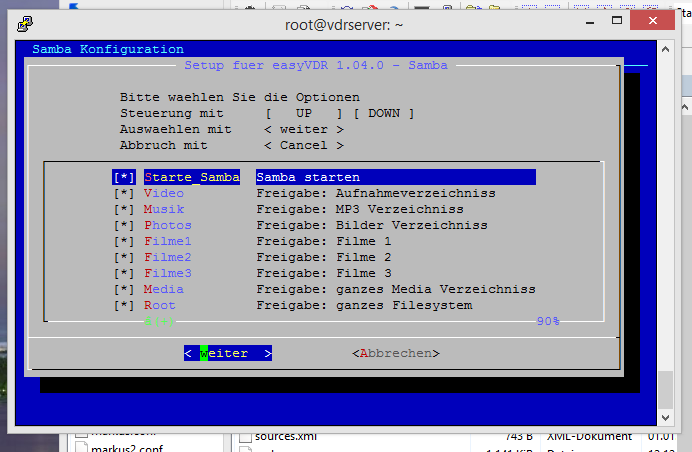The height and width of the screenshot is (452, 692).
Task: Select sources.xml in background file list
Action: coord(286,437)
